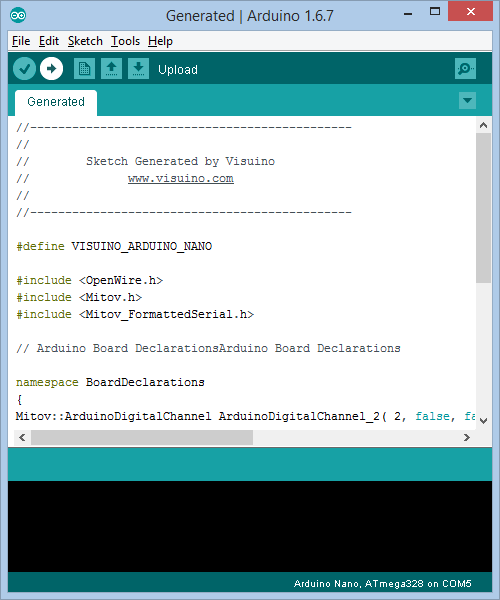Click the vertical scrollbar down arrow
The width and height of the screenshot is (500, 600).
coord(484,421)
